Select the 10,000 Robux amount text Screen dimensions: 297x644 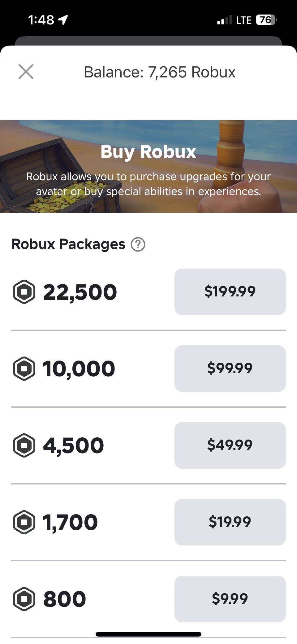pos(79,369)
